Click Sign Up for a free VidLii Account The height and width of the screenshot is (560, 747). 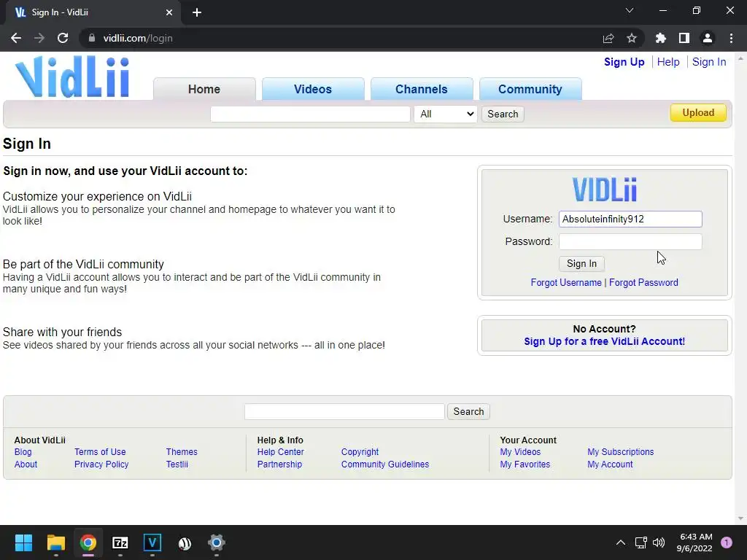pos(605,341)
